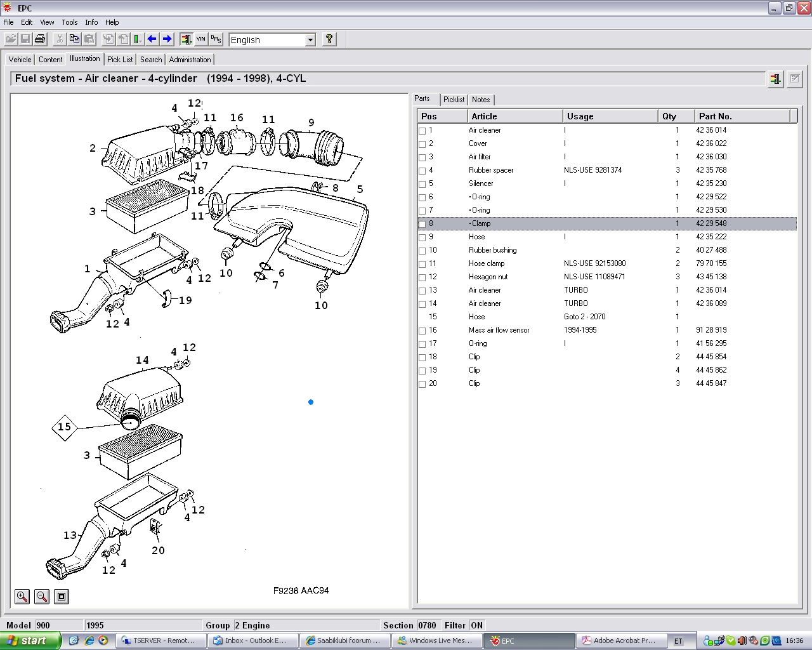The image size is (812, 650).
Task: Click the VIN toolbar button
Action: point(201,39)
